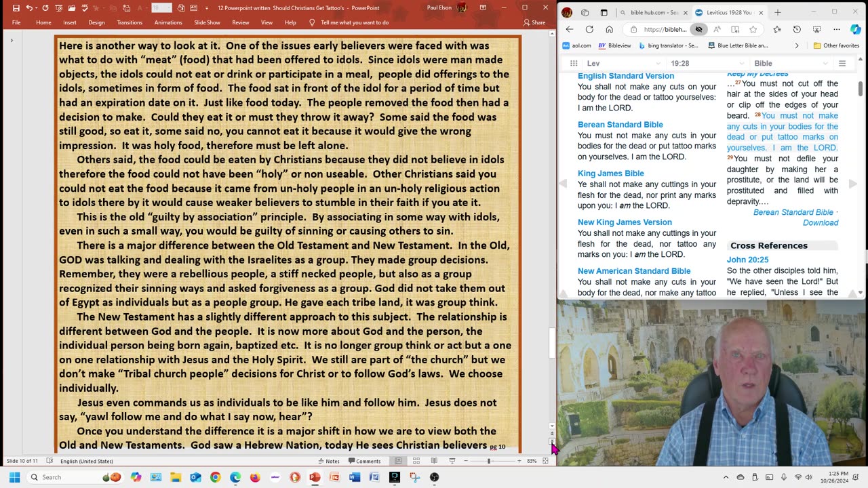The height and width of the screenshot is (488, 868).
Task: Open Berean Standard Bible link
Action: click(620, 125)
